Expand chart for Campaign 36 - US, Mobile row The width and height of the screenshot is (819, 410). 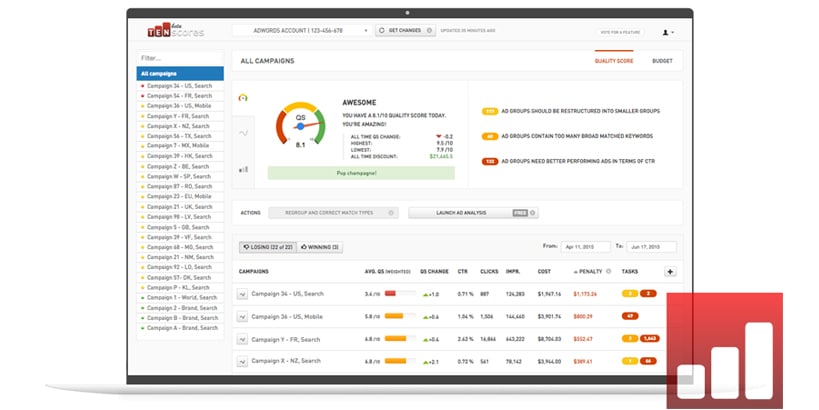coord(242,317)
